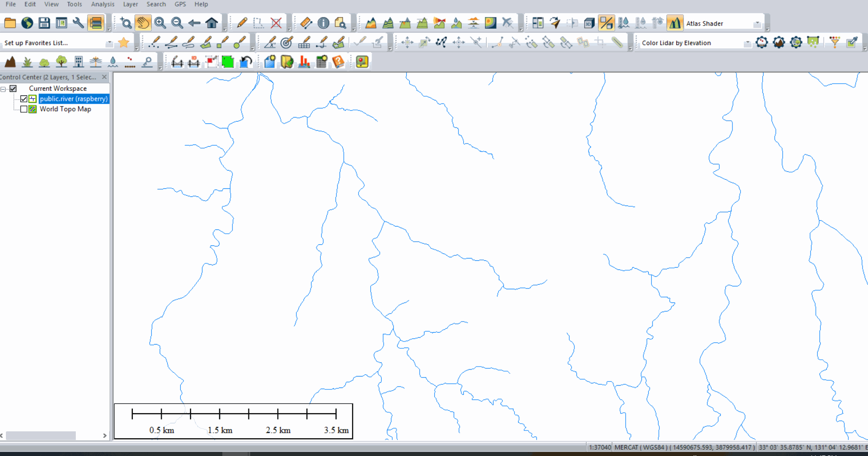Toggle the enable hill shading button
Screen dimensions: 868x456
coord(606,23)
